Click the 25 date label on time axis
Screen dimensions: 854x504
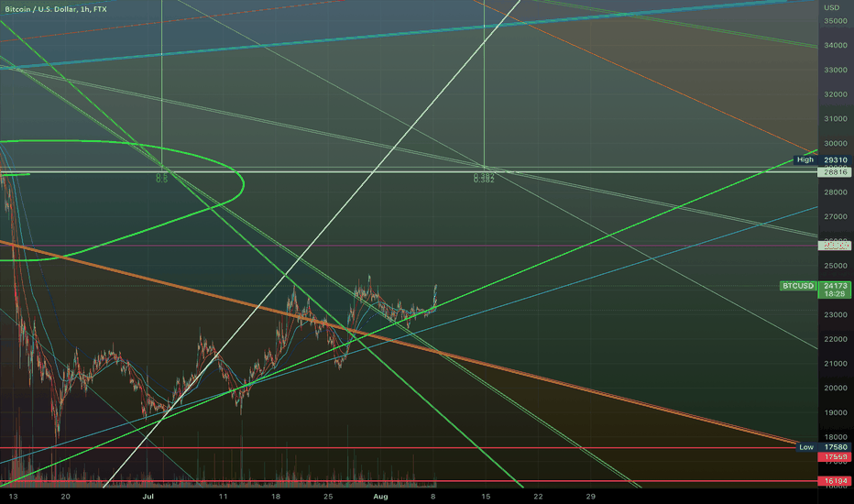tap(328, 497)
